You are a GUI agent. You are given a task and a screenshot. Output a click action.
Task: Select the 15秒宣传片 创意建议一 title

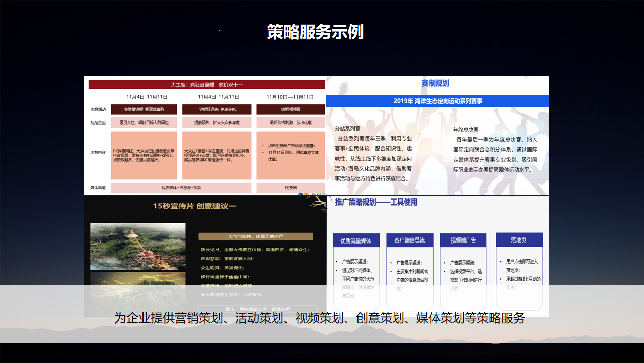[194, 206]
